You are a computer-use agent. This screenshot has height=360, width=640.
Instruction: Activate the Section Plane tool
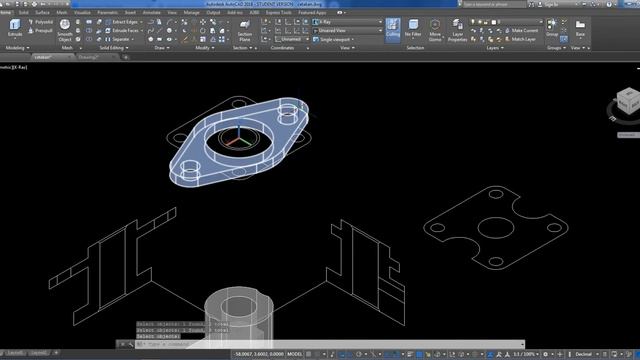(245, 31)
